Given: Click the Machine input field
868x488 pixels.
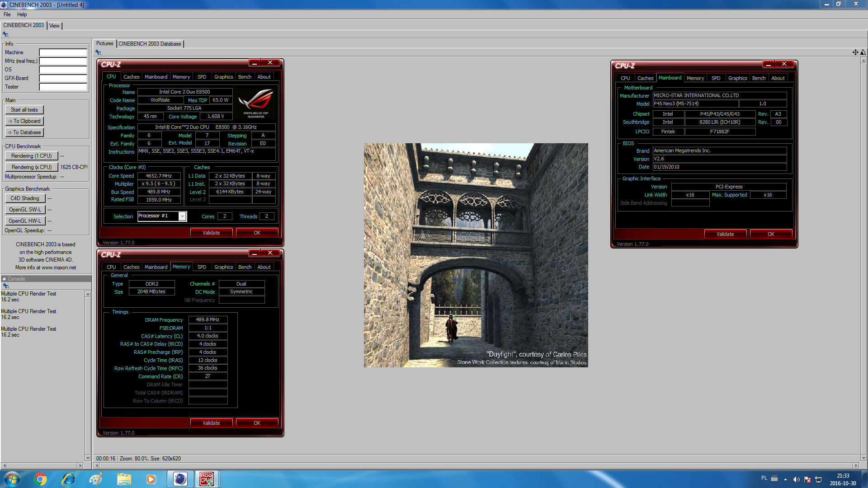Looking at the screenshot, I should pyautogui.click(x=63, y=52).
